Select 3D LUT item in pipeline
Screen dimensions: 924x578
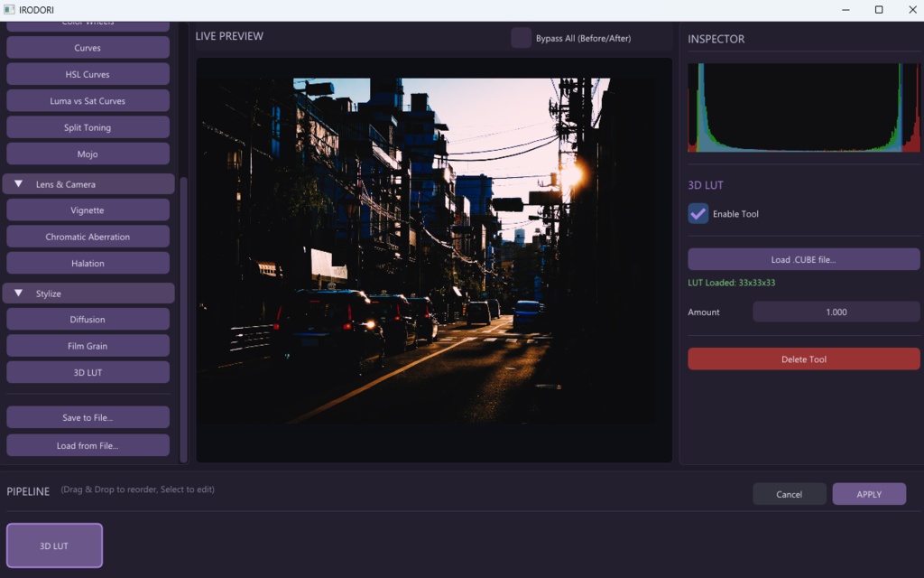pyautogui.click(x=54, y=545)
